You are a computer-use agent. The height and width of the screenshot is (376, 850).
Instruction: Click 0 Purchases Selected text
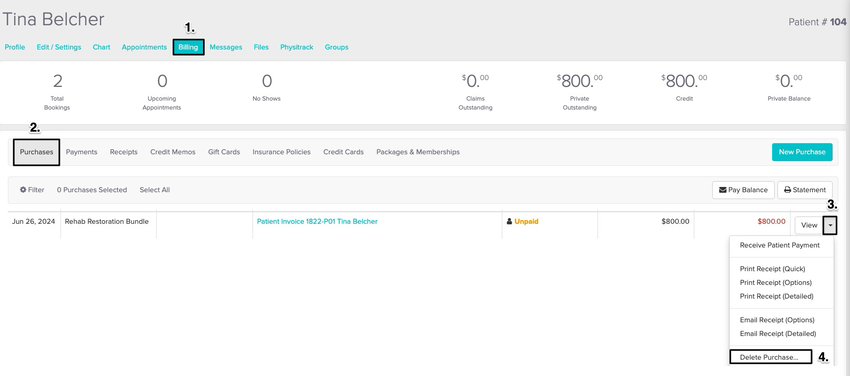pos(92,190)
